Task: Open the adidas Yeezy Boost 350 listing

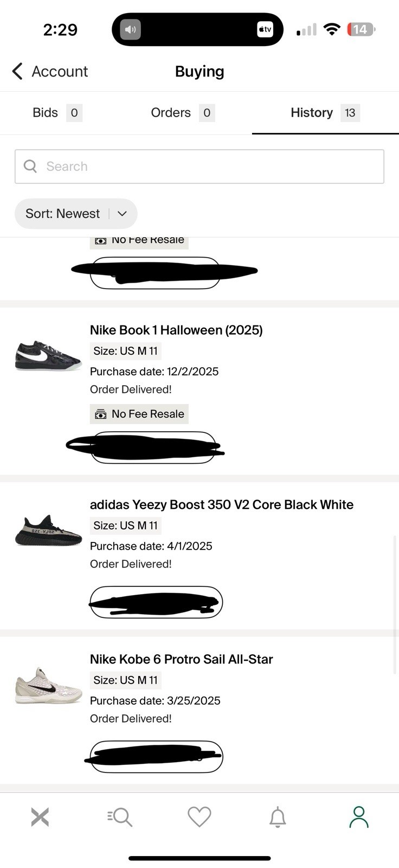Action: point(221,505)
